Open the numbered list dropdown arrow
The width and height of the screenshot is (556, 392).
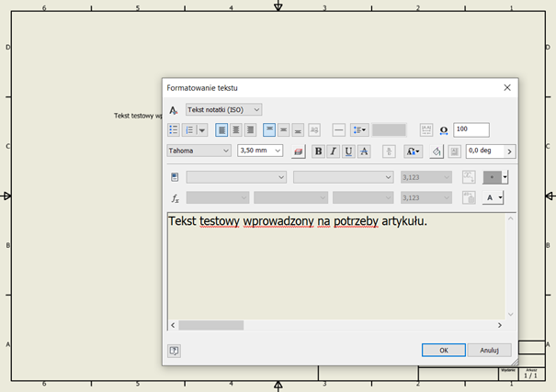(x=202, y=130)
